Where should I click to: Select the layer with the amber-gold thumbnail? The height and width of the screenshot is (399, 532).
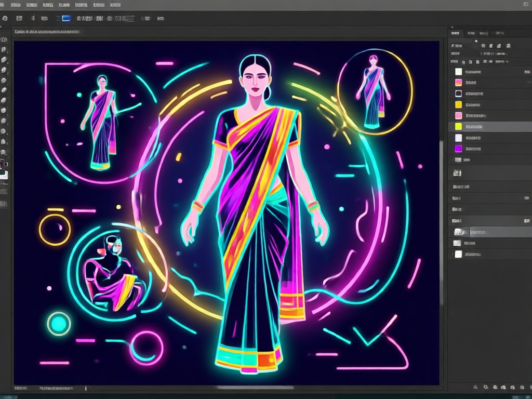click(x=490, y=104)
